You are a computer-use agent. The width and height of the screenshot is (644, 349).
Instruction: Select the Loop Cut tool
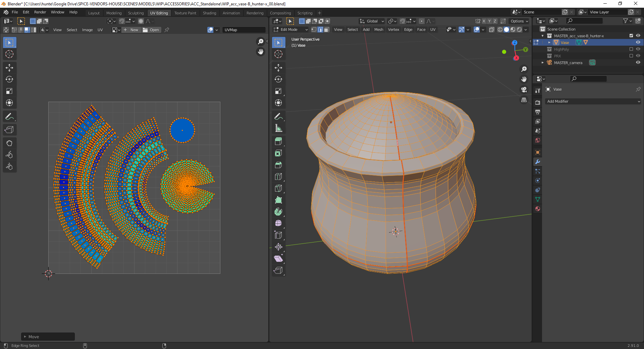(x=278, y=177)
